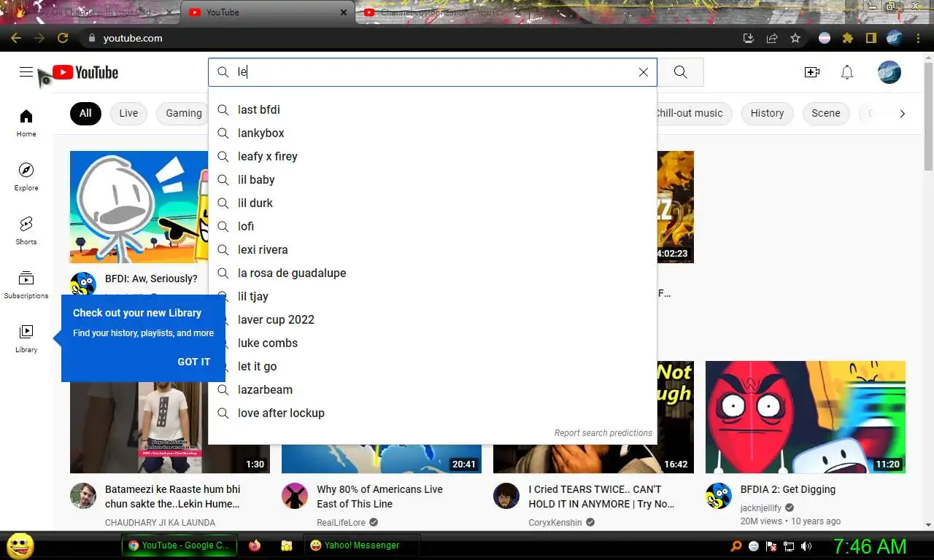The image size is (934, 560).
Task: Click the volume speaker tray icon
Action: 806,545
